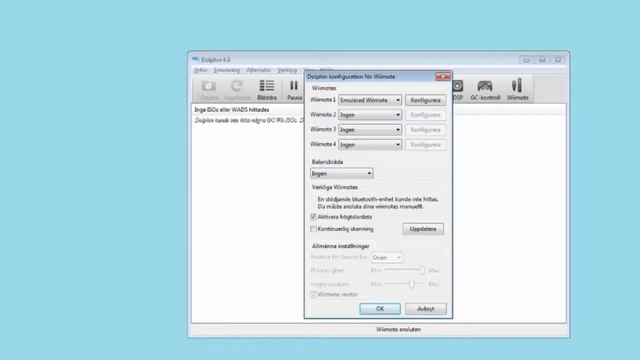Close the Dolphin 4.0 main window
Screen dimensions: 640x360
click(558, 60)
